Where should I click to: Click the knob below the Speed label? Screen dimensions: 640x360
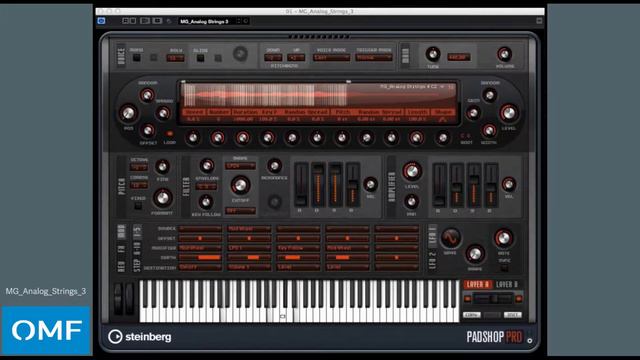click(193, 138)
